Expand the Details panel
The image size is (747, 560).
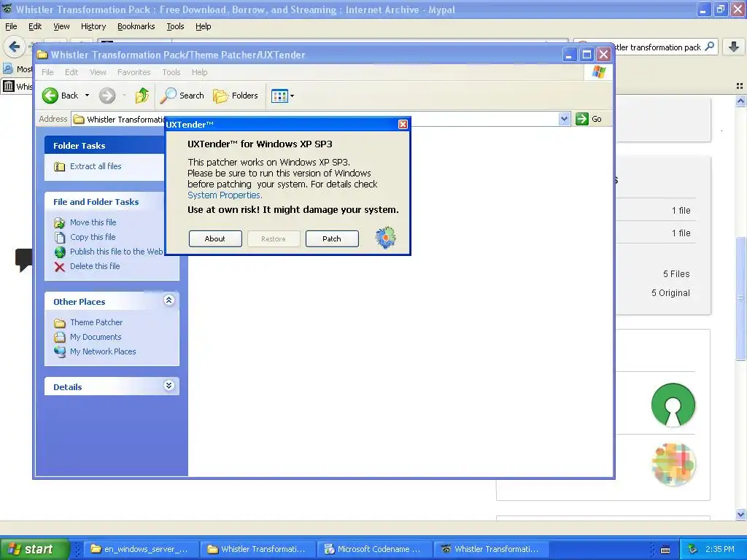point(169,385)
